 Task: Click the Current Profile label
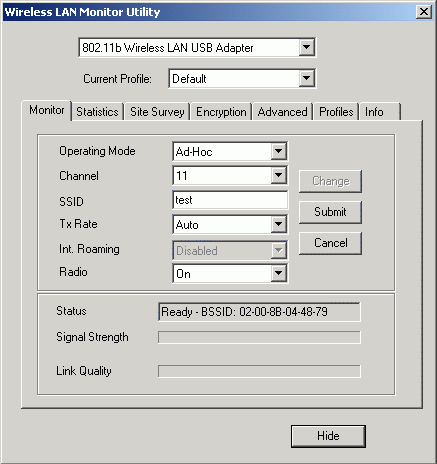[117, 79]
